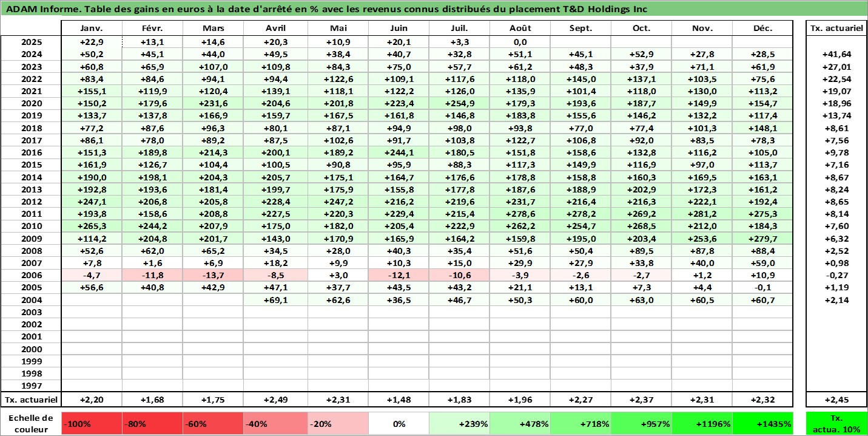Click the 'Avril' column header

coord(275,29)
